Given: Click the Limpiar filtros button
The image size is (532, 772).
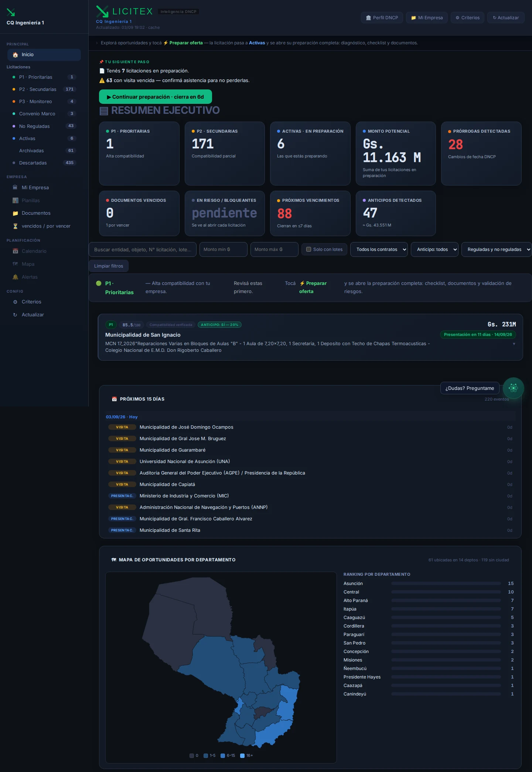Looking at the screenshot, I should [109, 266].
